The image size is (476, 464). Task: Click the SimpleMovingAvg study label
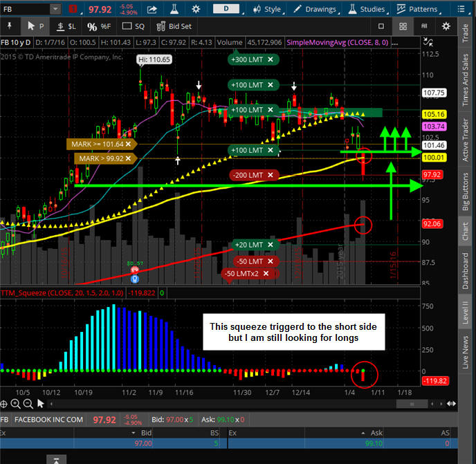tap(337, 42)
